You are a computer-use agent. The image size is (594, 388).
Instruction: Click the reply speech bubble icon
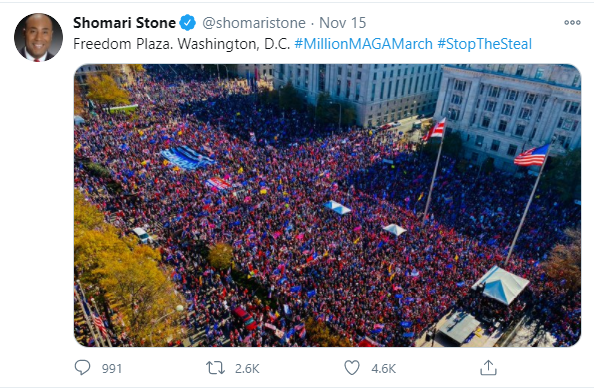82,368
